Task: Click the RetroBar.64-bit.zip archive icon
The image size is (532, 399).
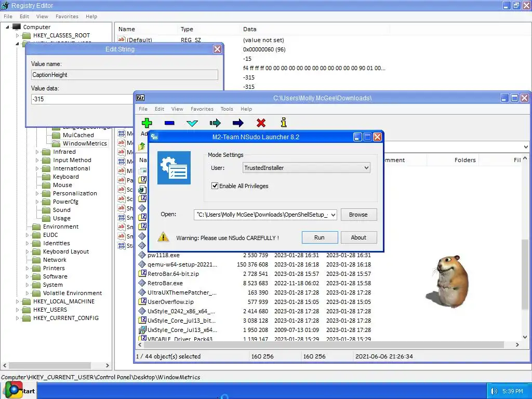Action: [142, 273]
